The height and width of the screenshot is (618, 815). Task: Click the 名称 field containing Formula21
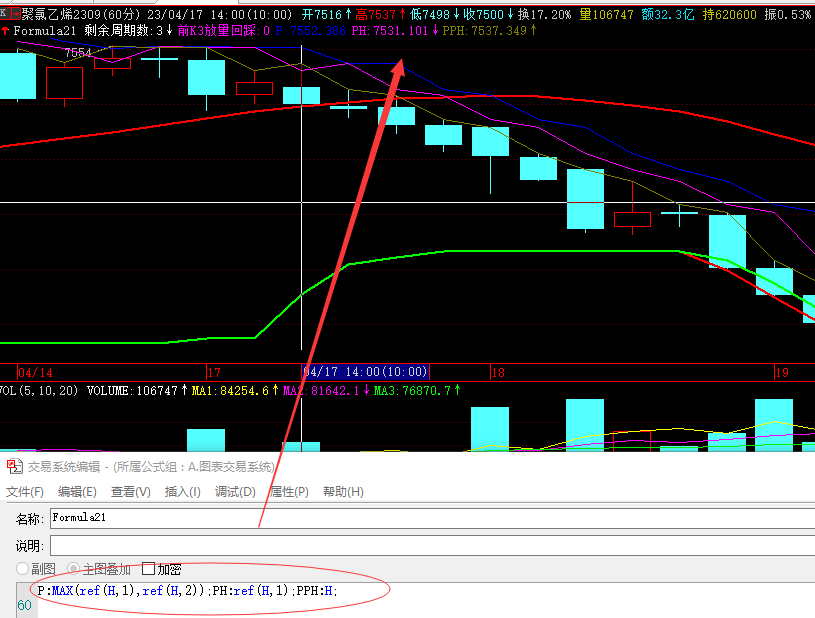click(432, 518)
